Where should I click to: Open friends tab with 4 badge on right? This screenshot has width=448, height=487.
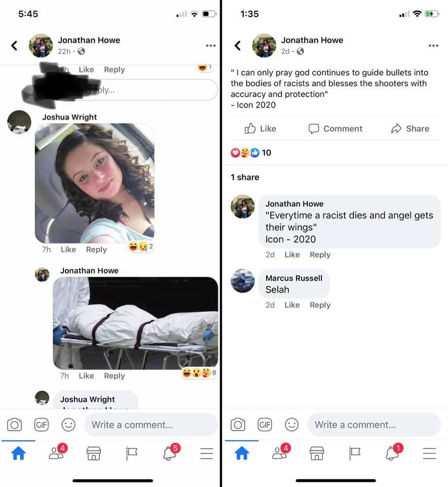tap(280, 452)
